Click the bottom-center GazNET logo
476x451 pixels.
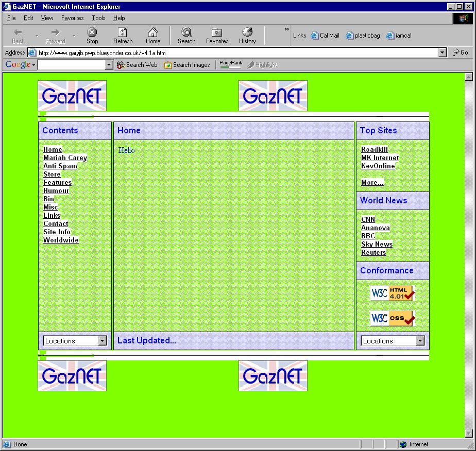273,376
